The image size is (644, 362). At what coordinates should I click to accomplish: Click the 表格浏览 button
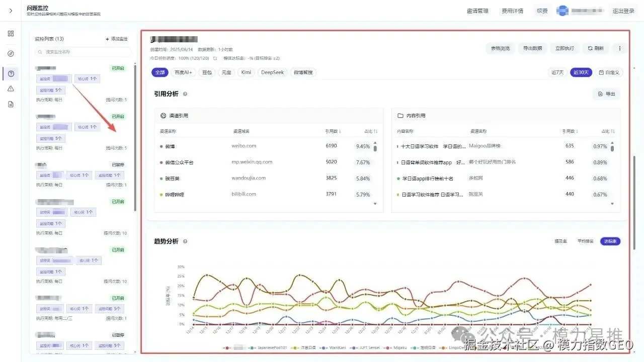coord(500,48)
